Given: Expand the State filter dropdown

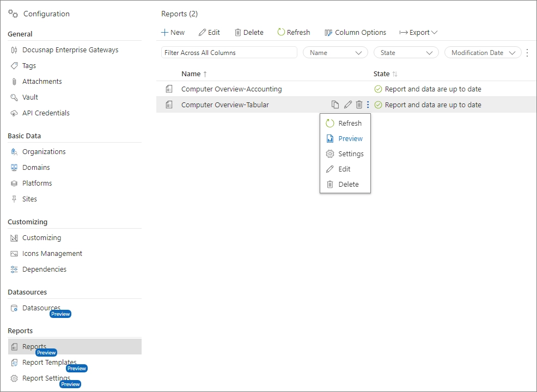Looking at the screenshot, I should click(x=406, y=53).
